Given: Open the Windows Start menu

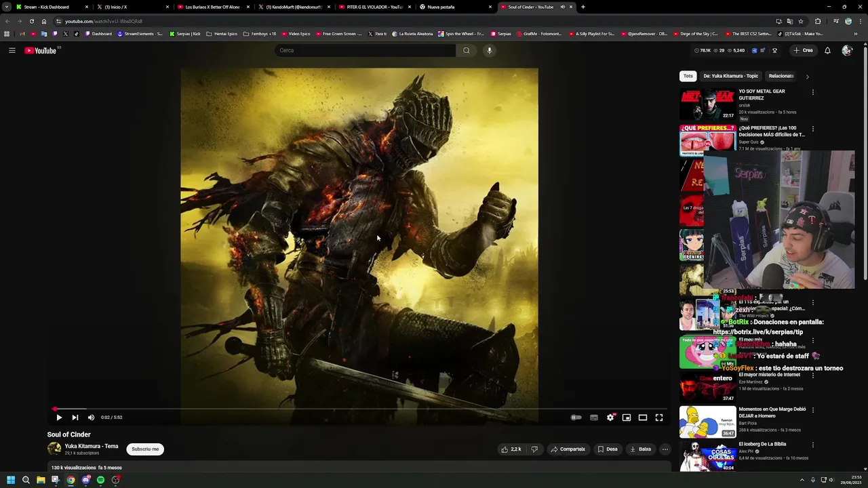Looking at the screenshot, I should pyautogui.click(x=11, y=480).
